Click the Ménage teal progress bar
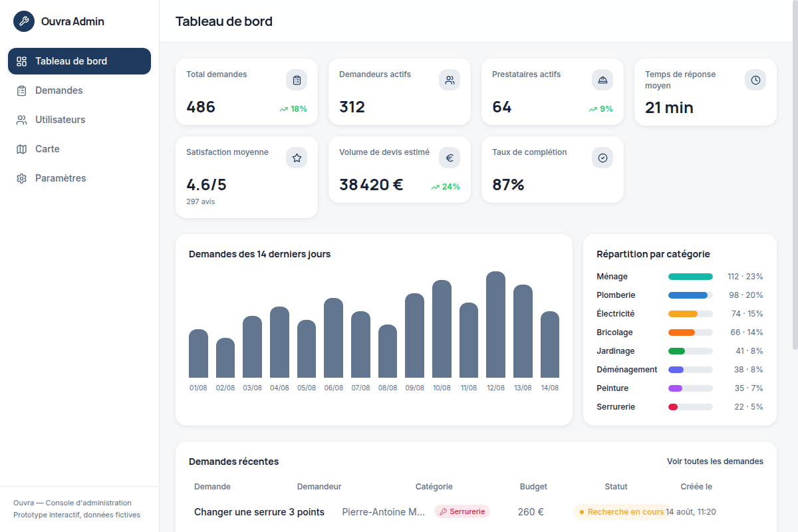This screenshot has width=798, height=532. point(690,277)
